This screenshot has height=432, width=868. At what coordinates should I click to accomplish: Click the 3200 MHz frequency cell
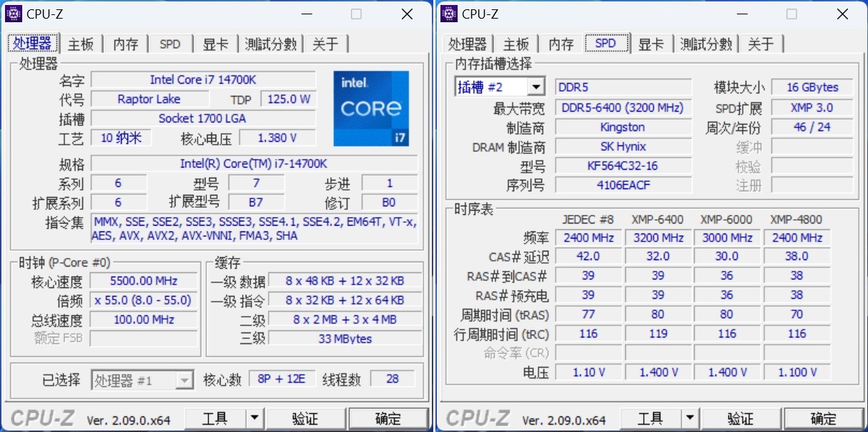point(657,237)
